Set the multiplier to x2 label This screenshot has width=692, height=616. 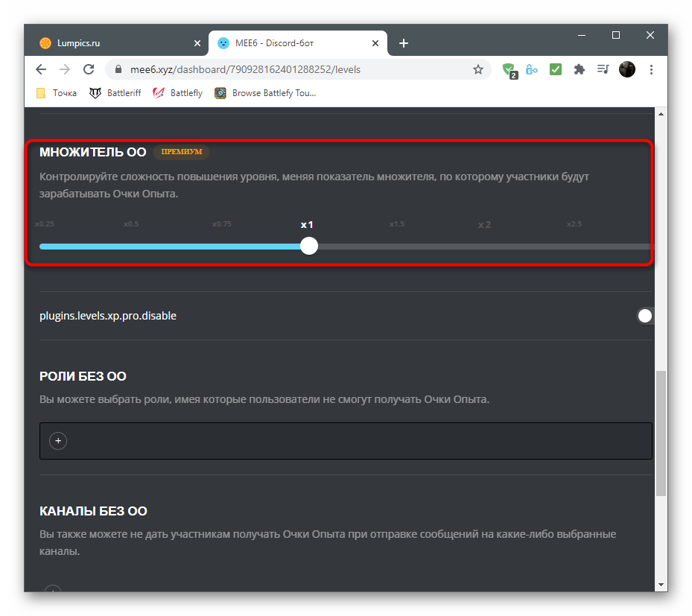(x=484, y=225)
